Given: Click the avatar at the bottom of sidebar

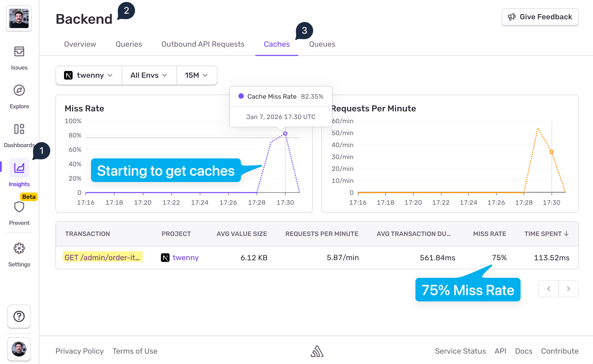Looking at the screenshot, I should click(x=19, y=349).
